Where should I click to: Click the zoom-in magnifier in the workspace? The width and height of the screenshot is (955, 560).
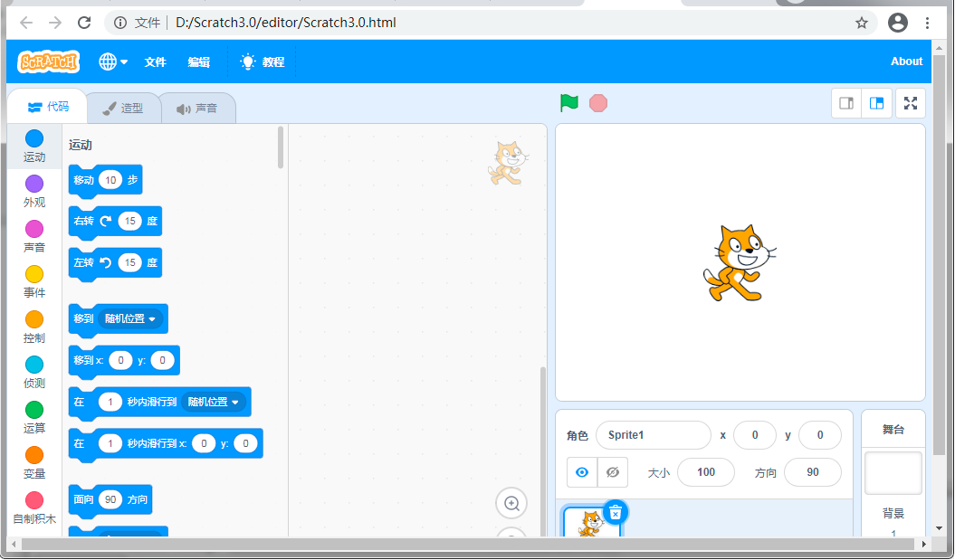(x=511, y=503)
